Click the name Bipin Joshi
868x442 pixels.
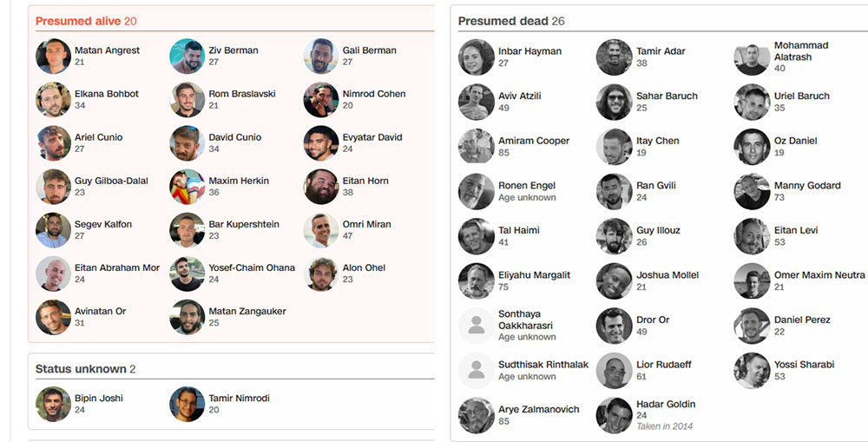tap(98, 398)
